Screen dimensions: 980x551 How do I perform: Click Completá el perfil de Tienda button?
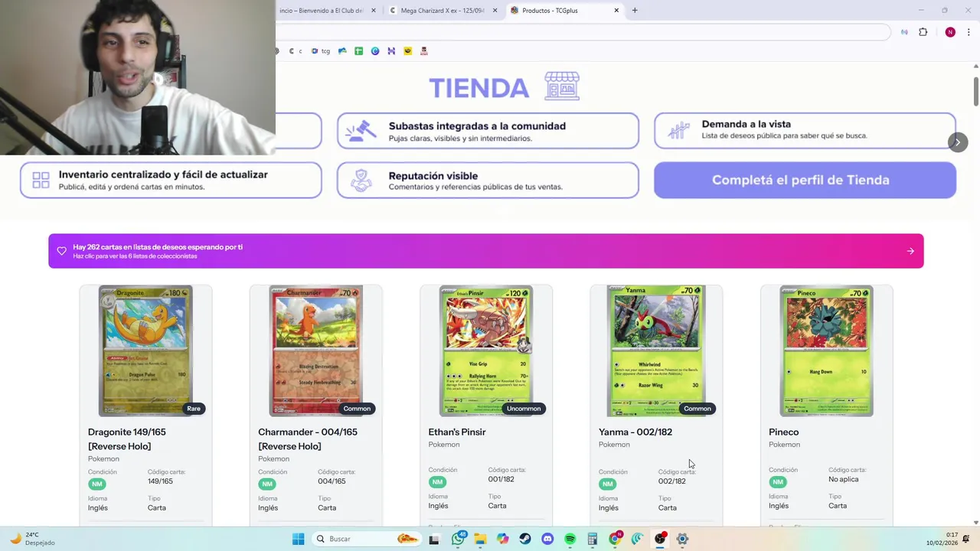[805, 180]
